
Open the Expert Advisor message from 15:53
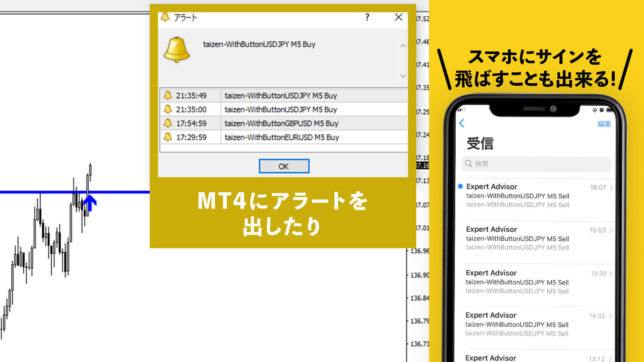pos(535,239)
